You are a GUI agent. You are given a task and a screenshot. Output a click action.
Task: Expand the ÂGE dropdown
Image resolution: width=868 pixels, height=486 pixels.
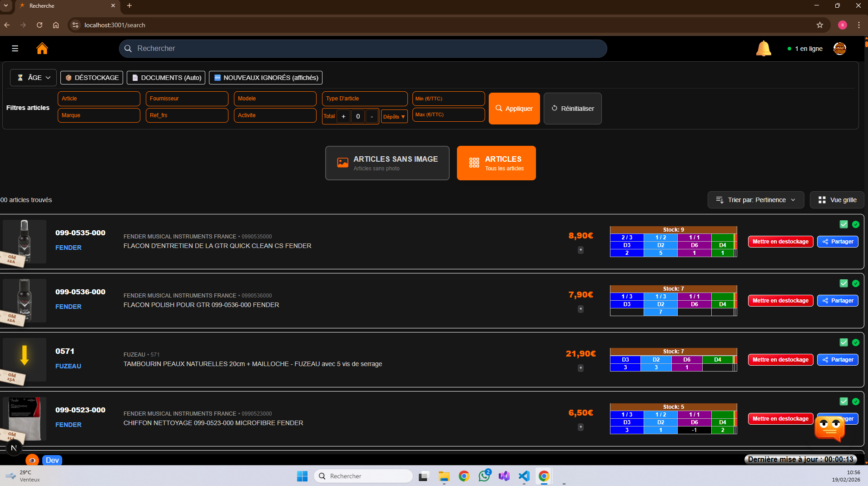(34, 78)
